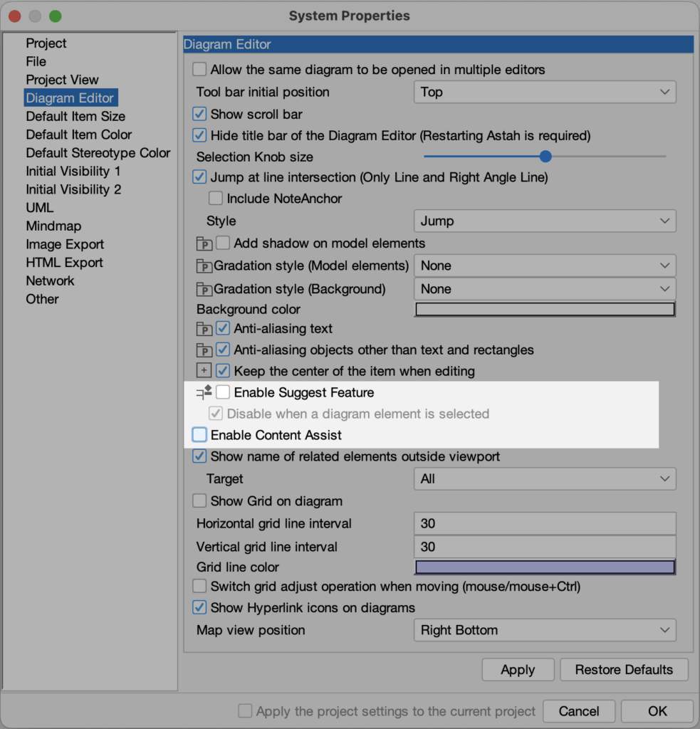The image size is (700, 729).
Task: Expand the Map view position dropdown
Action: [544, 630]
